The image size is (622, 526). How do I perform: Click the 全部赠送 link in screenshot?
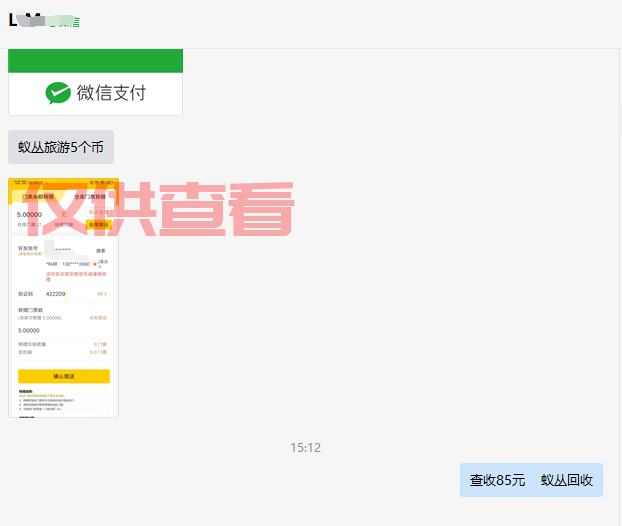[x=98, y=317]
